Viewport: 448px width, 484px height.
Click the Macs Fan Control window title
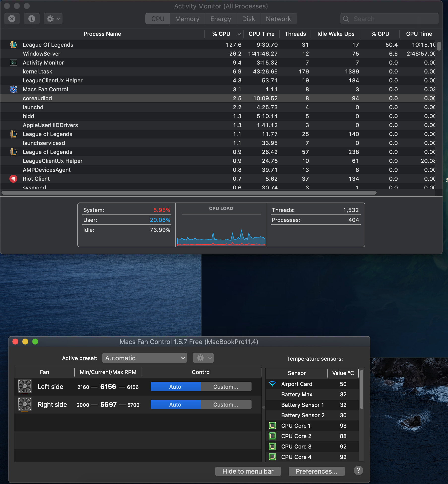click(189, 342)
